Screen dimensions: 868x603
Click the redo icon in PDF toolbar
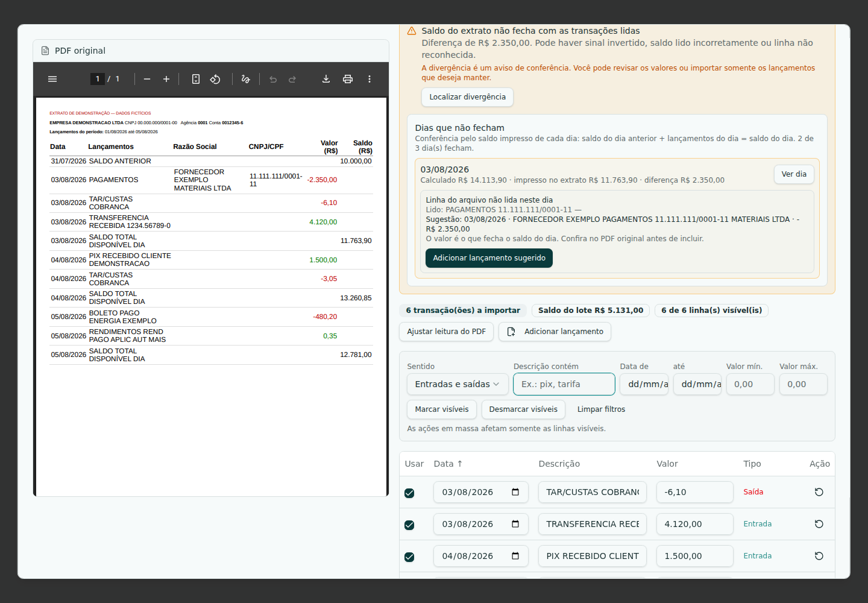(292, 79)
